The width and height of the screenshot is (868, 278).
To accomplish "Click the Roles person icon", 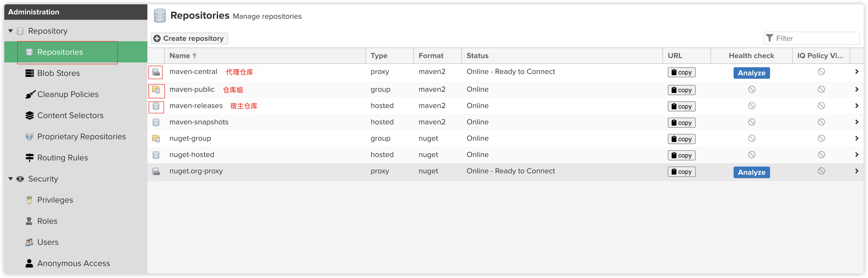I will (x=29, y=221).
